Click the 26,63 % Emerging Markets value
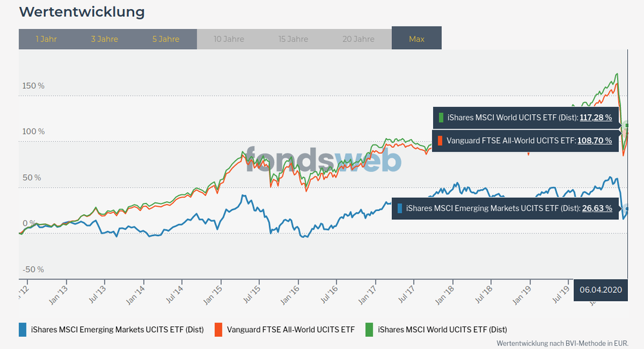This screenshot has height=349, width=644. [x=597, y=208]
